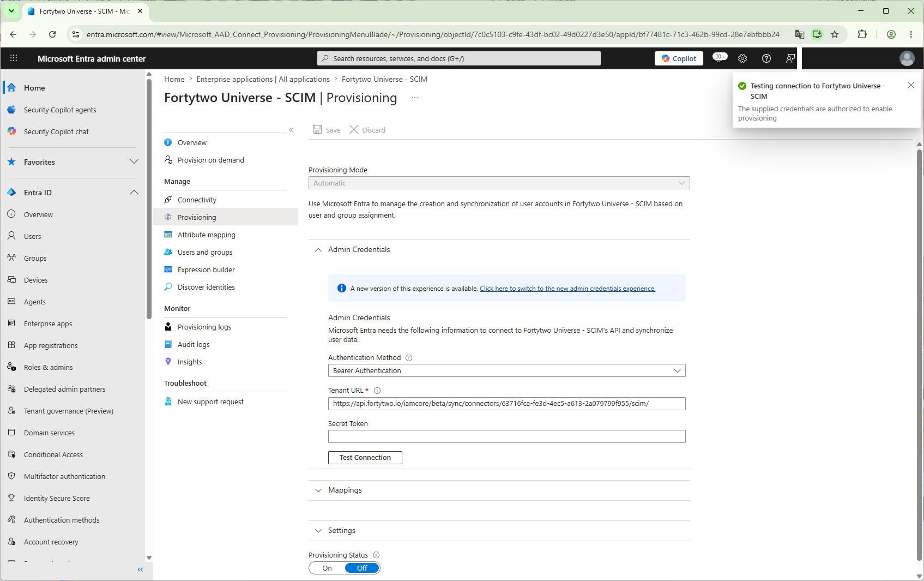
Task: Click the Home breadcrumb link
Action: 174,79
